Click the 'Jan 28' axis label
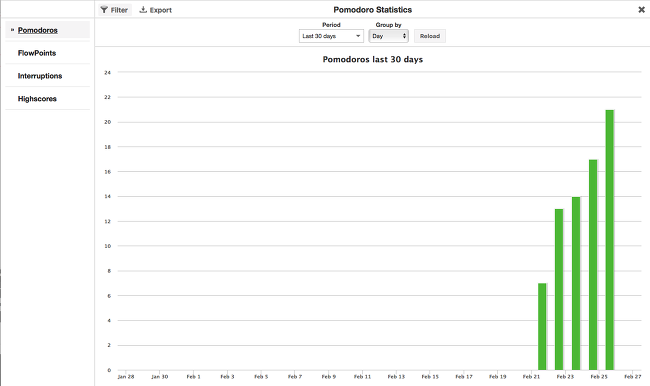The height and width of the screenshot is (386, 650). point(126,376)
